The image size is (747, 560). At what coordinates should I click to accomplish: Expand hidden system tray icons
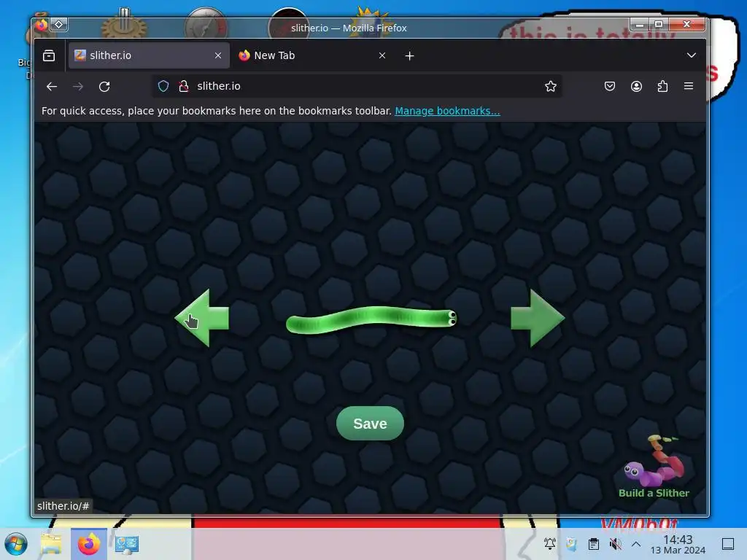pyautogui.click(x=636, y=544)
